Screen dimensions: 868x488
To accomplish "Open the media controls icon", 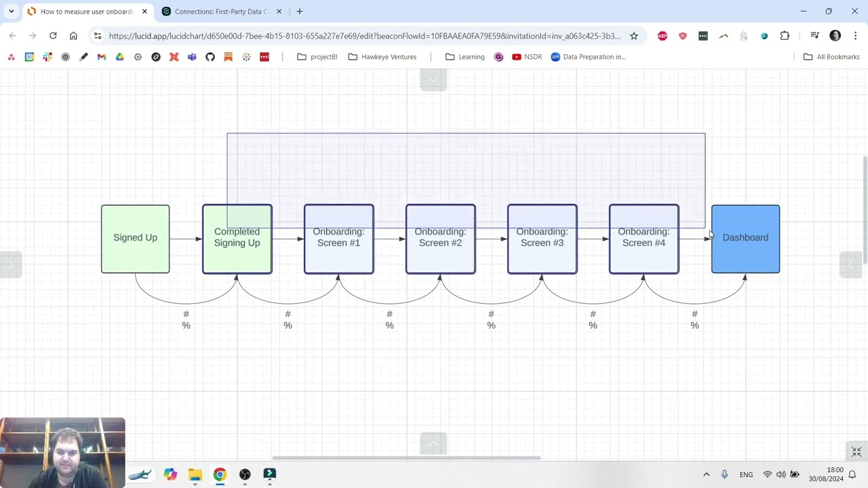I will (815, 36).
